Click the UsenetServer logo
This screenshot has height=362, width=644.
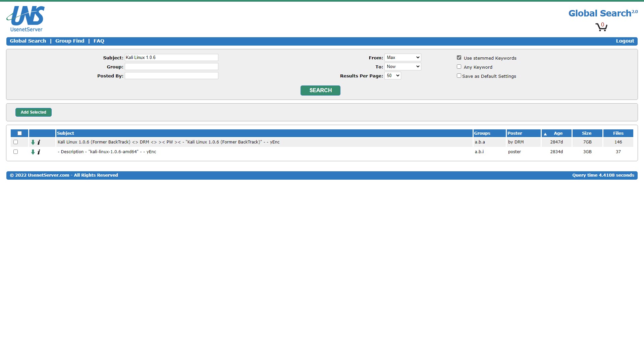[25, 19]
